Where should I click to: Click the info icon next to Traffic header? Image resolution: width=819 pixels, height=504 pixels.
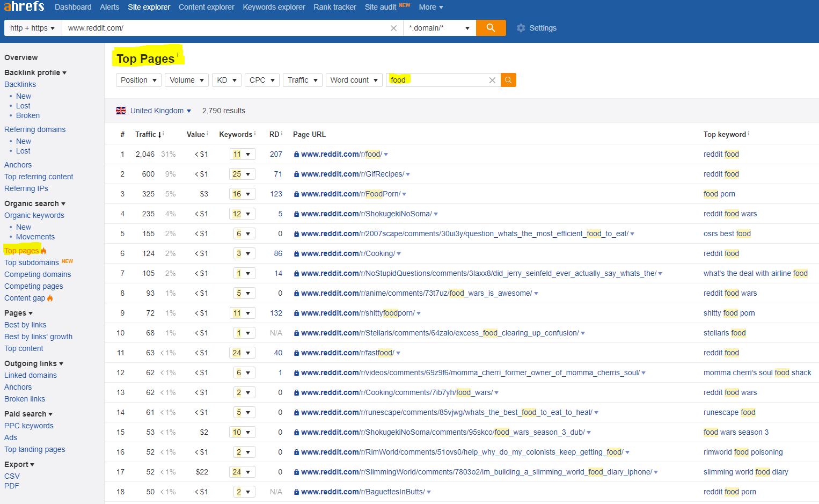pyautogui.click(x=163, y=134)
